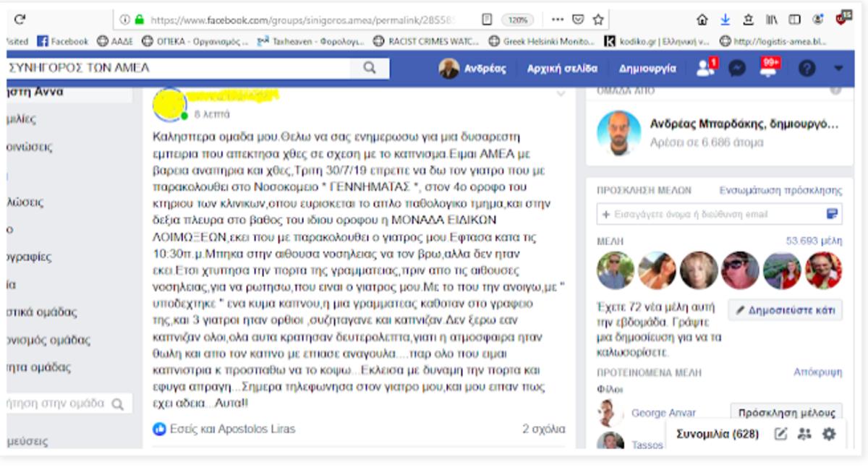The width and height of the screenshot is (868, 470).
Task: Click the Δημοσιεύστε κάτι button
Action: pos(786,310)
